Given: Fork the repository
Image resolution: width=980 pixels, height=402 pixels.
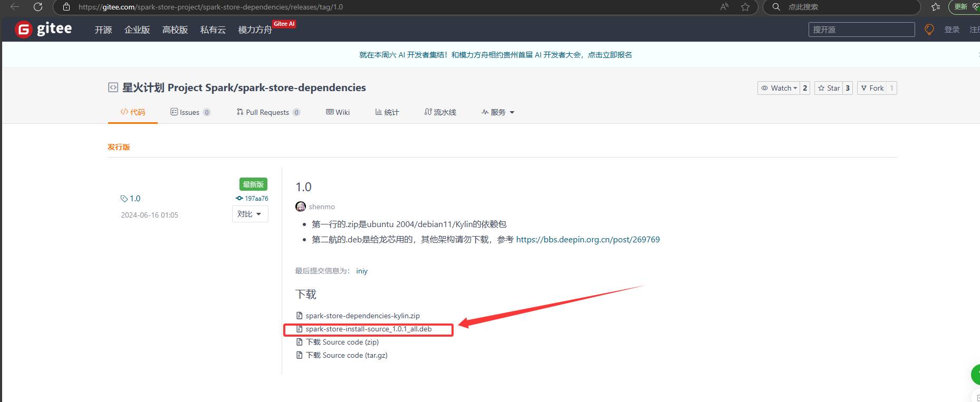Looking at the screenshot, I should click(872, 88).
